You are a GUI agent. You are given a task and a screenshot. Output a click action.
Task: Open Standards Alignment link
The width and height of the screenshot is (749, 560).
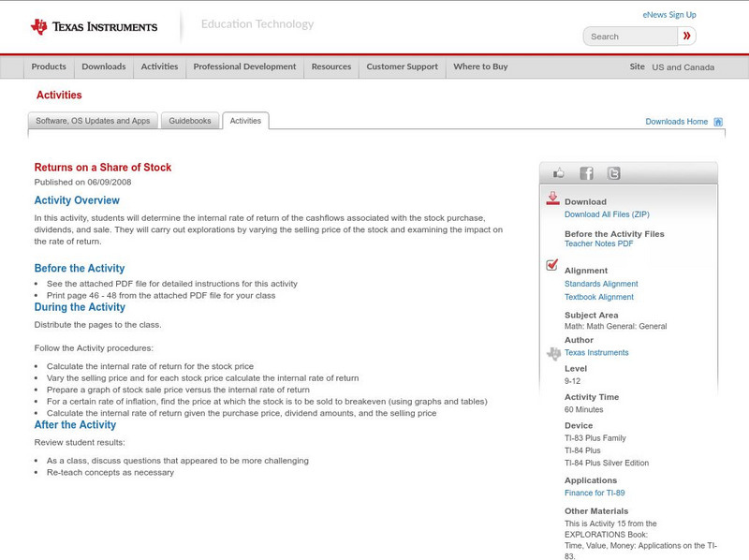pos(601,284)
